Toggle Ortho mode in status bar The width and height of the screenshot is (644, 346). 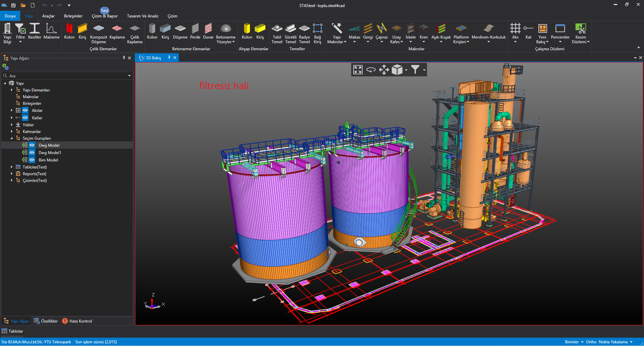tap(591, 342)
